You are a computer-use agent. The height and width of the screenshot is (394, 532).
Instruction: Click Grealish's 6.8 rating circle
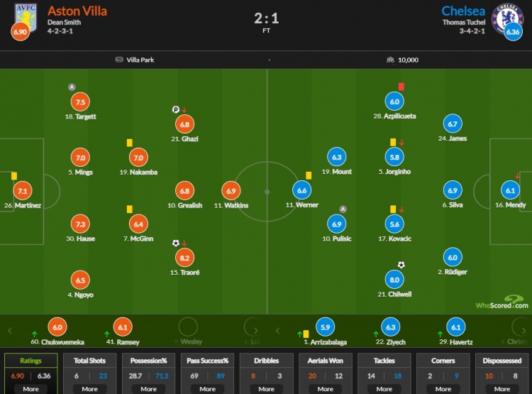pyautogui.click(x=184, y=190)
